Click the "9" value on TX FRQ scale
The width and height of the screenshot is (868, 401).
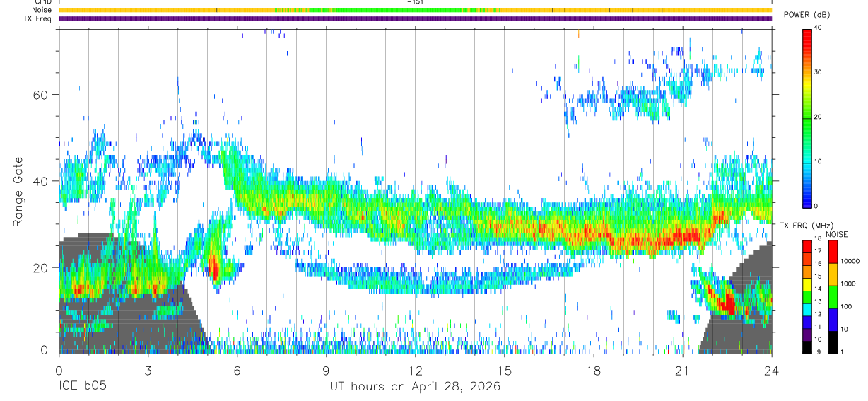tap(817, 351)
